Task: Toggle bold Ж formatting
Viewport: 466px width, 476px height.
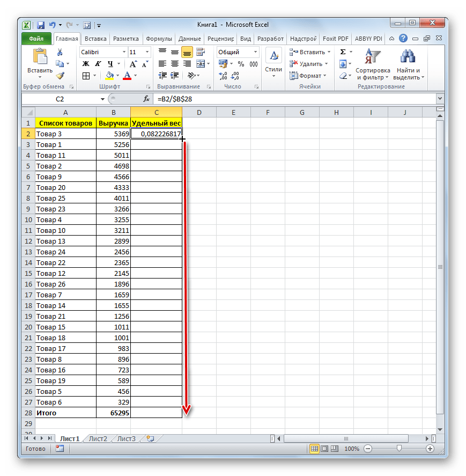Action: [85, 64]
